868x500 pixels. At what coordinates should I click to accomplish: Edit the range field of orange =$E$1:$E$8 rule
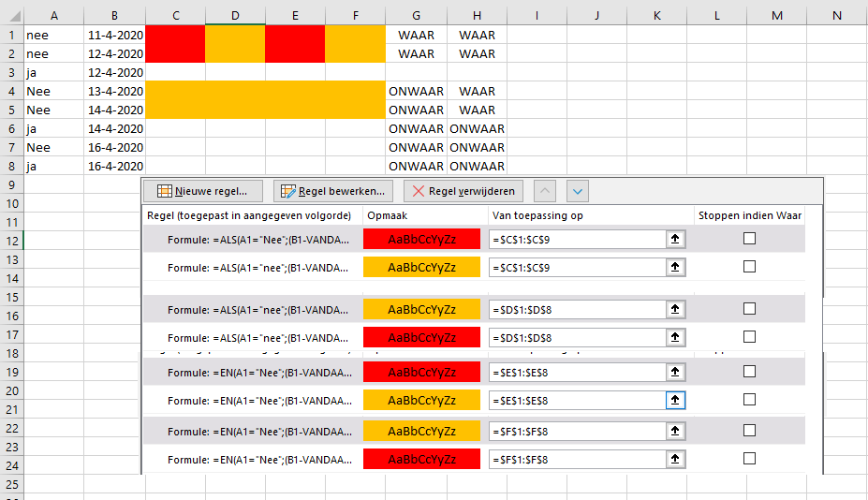(x=578, y=401)
